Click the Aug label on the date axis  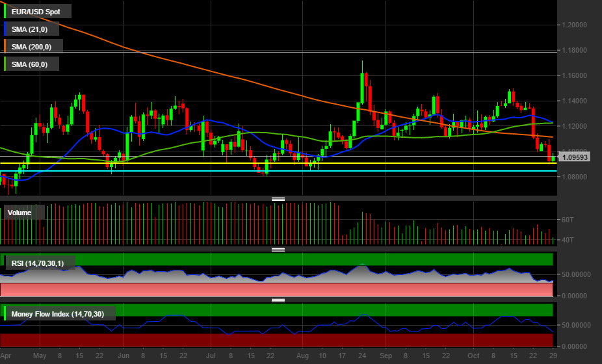tap(303, 356)
